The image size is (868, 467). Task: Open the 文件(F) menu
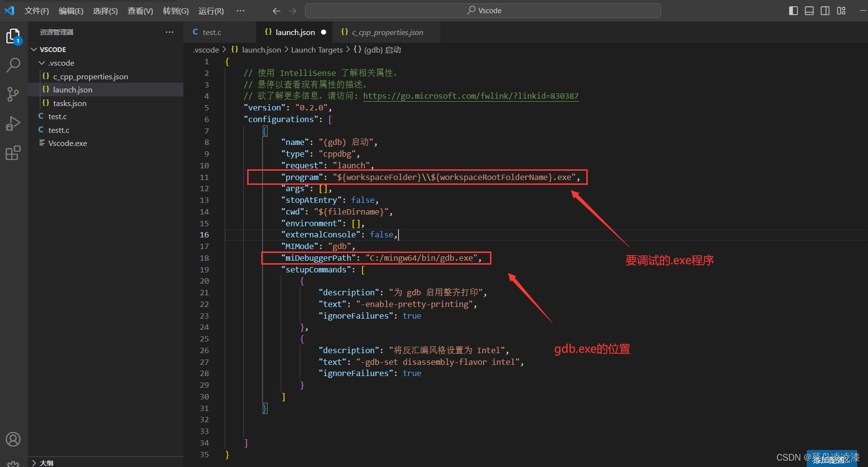click(x=36, y=11)
